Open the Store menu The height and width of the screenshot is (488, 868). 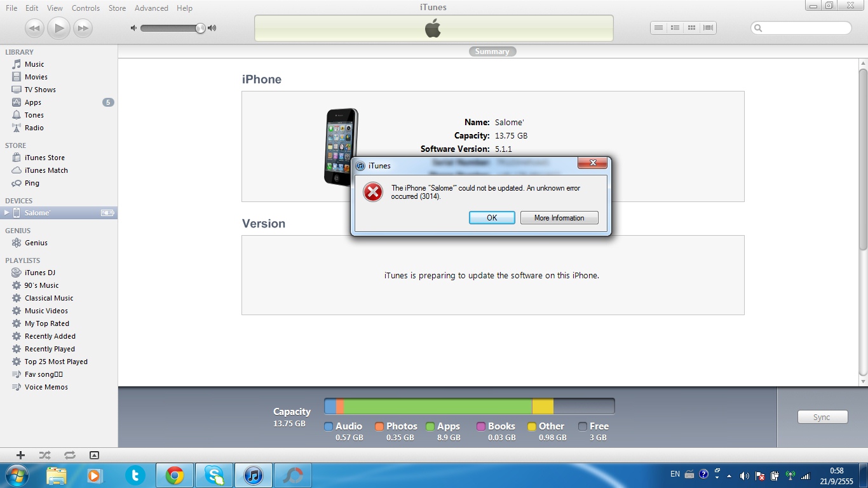click(117, 8)
